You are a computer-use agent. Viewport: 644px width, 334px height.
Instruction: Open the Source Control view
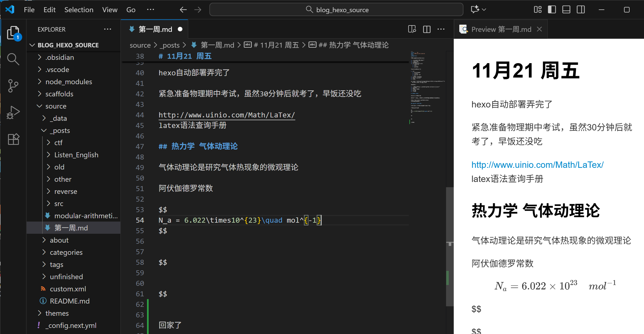[13, 85]
